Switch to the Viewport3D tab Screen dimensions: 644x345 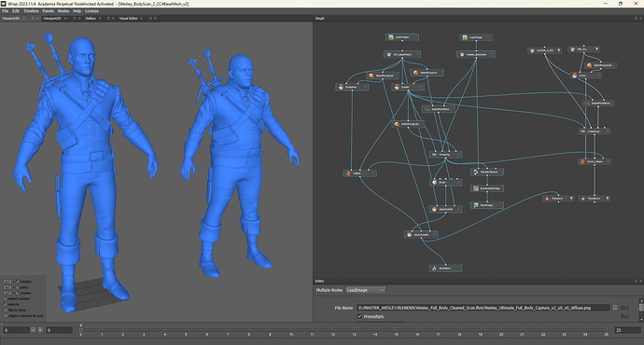10,19
